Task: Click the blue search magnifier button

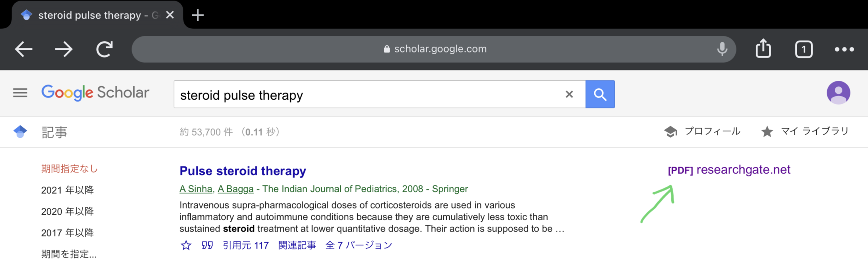Action: 600,94
